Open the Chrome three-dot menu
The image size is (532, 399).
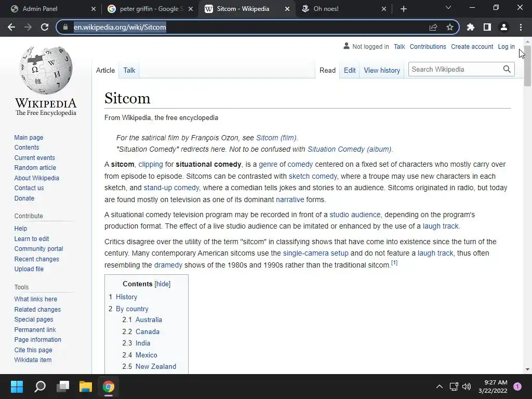tap(521, 27)
